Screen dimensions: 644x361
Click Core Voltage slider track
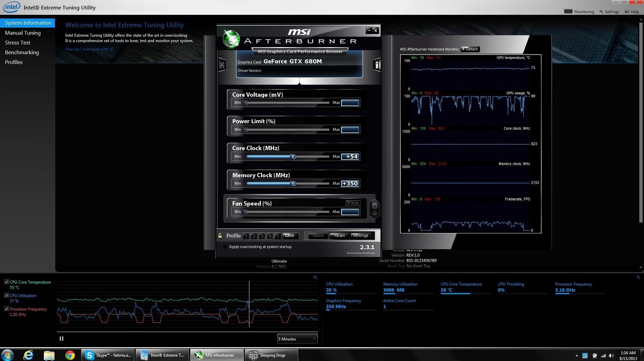pos(287,103)
